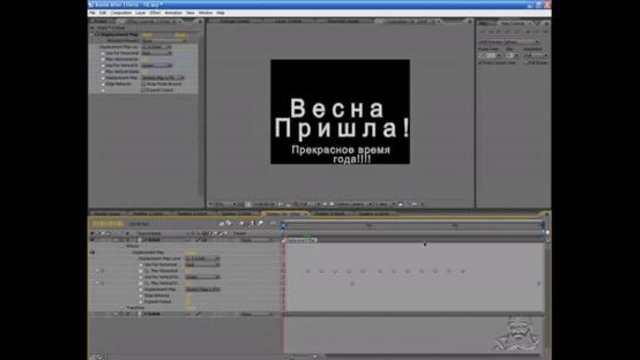Open Displacement Map Layer dropdown in timeline
Screen dimensions: 640x360
(203, 258)
